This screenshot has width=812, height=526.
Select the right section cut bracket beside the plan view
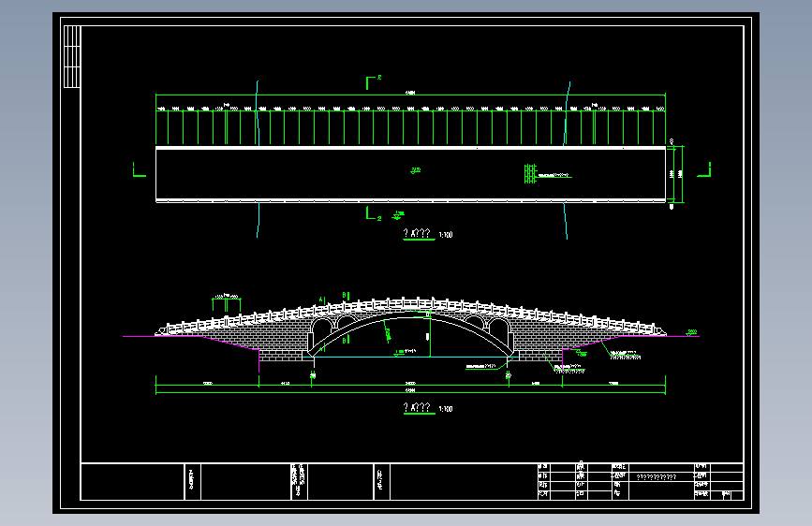704,169
